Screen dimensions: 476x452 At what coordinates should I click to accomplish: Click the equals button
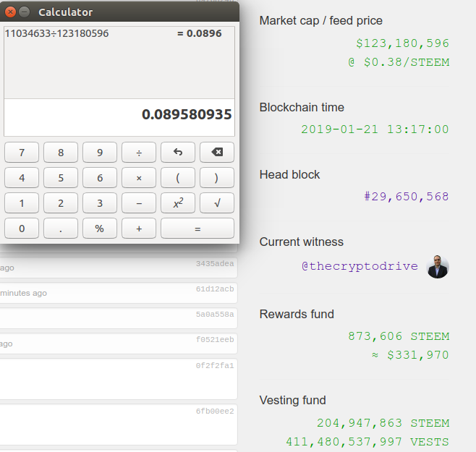[197, 229]
